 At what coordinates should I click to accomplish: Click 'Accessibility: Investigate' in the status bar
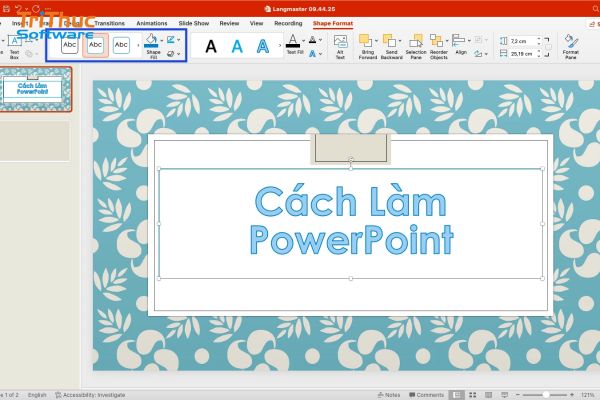point(90,395)
